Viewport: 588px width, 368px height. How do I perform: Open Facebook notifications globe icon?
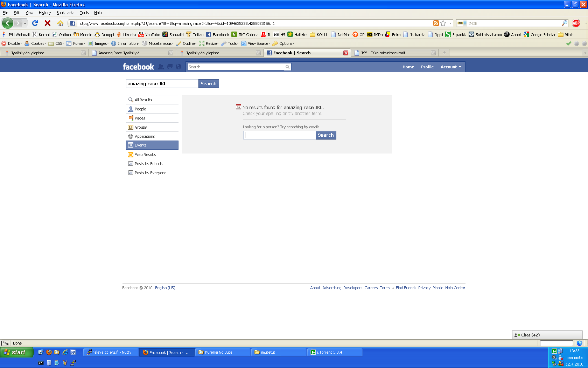pyautogui.click(x=178, y=67)
